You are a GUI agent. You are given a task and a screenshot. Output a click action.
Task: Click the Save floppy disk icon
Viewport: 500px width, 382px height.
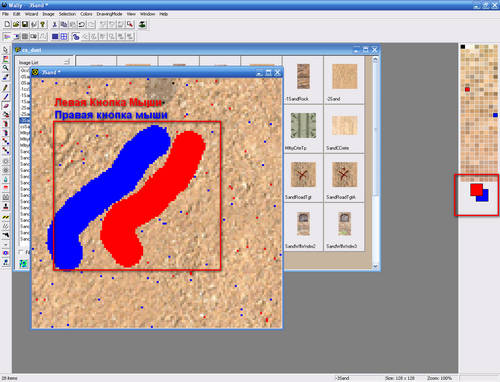click(x=25, y=24)
